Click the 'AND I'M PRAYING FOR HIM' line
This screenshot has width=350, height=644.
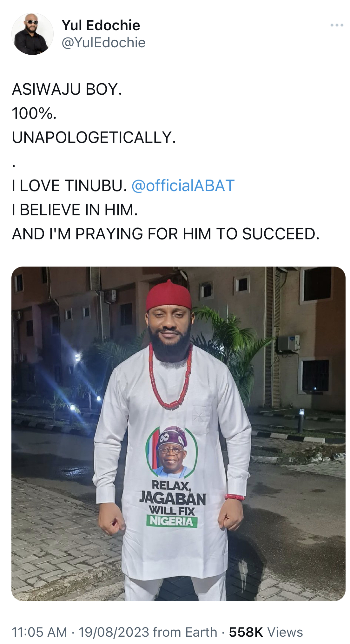[166, 234]
